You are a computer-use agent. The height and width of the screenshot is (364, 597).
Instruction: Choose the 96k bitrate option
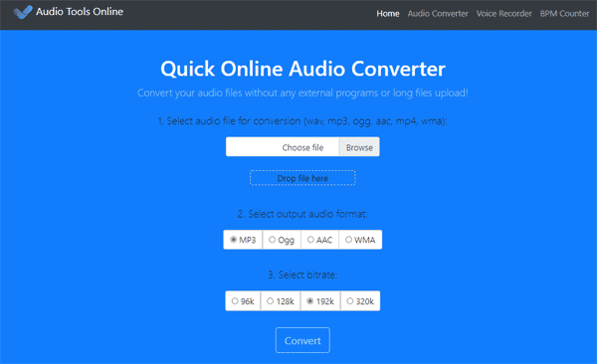pyautogui.click(x=243, y=301)
